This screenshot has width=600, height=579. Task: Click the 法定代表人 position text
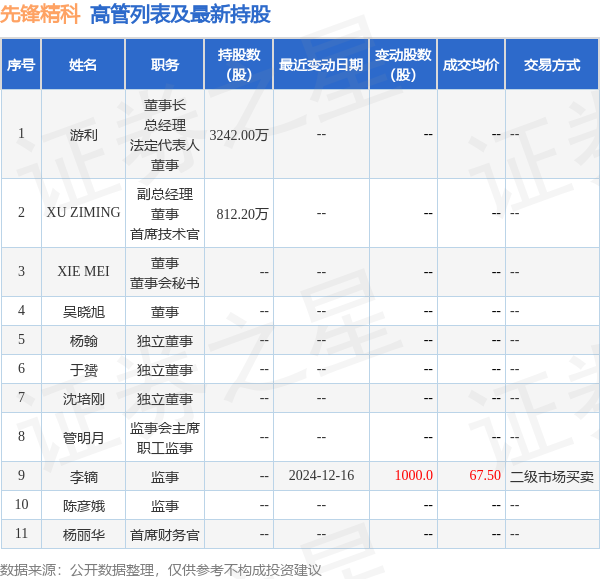165,145
